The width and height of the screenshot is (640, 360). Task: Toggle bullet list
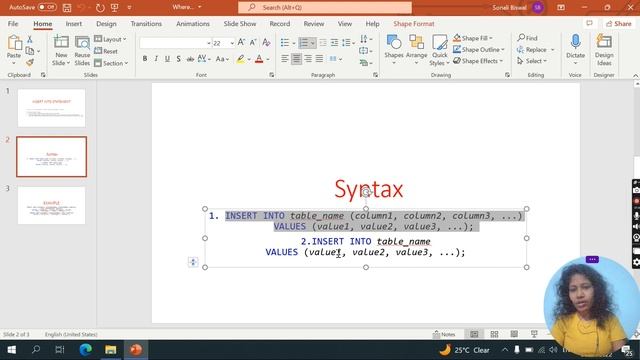[x=285, y=42]
